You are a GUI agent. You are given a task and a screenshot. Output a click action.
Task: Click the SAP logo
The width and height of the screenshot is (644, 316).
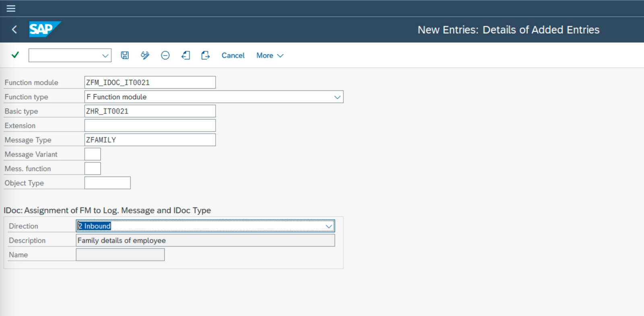coord(45,29)
